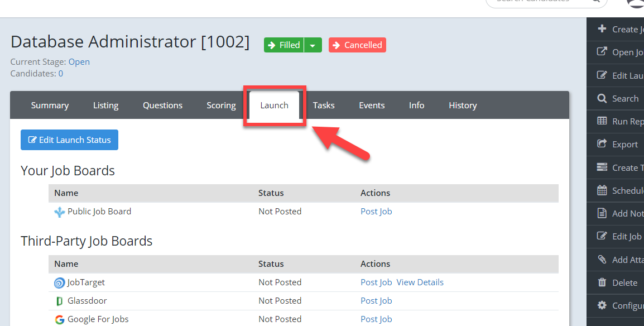This screenshot has height=326, width=644.
Task: Open the Run Report sidebar icon
Action: (x=602, y=121)
